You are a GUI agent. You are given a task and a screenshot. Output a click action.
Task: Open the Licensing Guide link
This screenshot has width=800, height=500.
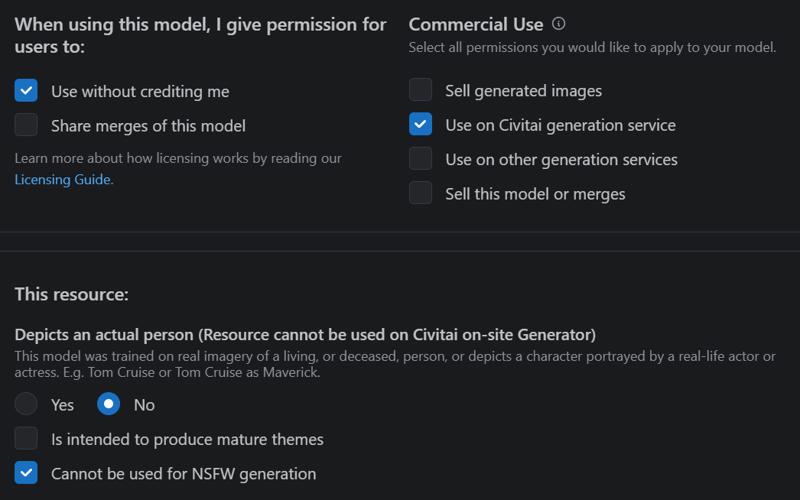63,180
